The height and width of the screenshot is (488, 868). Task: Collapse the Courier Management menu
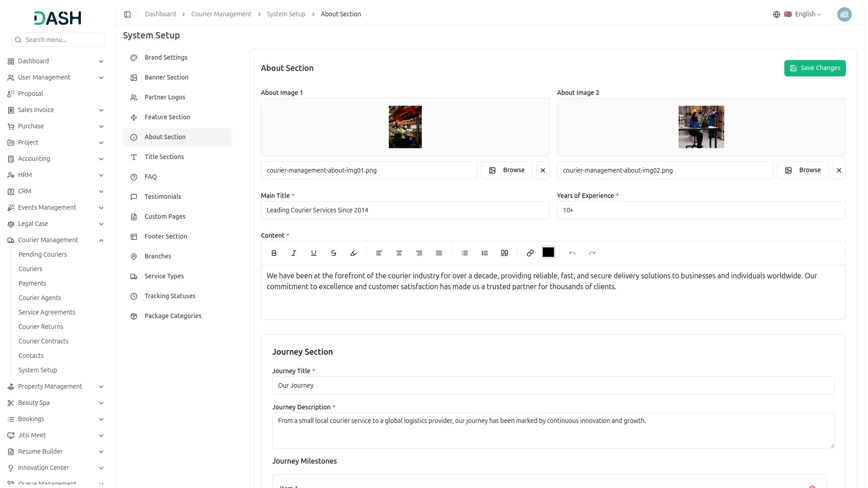[101, 240]
